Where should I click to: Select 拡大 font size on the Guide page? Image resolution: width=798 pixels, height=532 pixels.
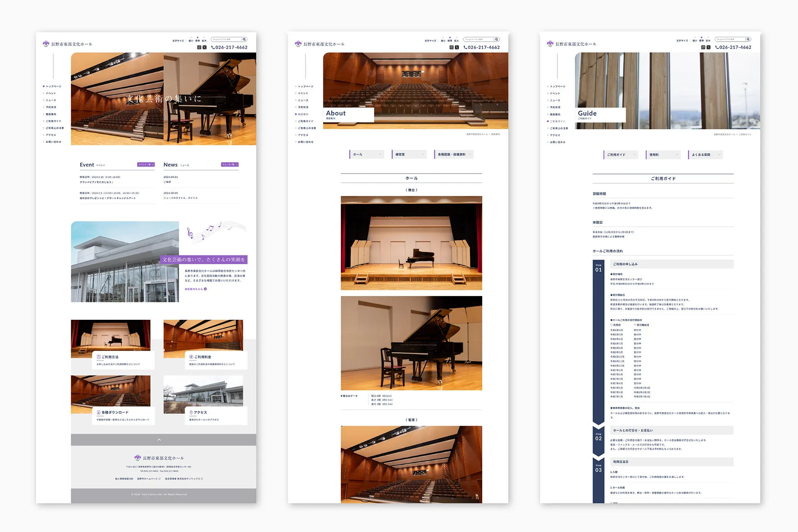coord(708,41)
